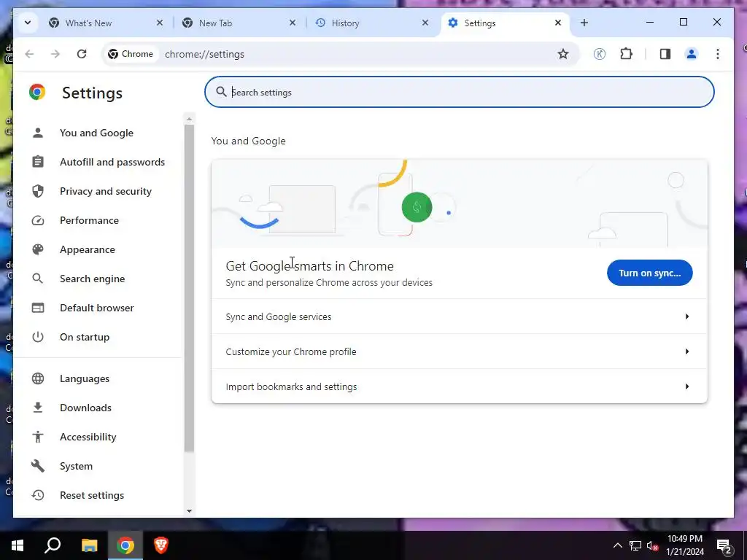Image resolution: width=747 pixels, height=560 pixels.
Task: Open the Chrome three-dot menu
Action: [x=718, y=54]
